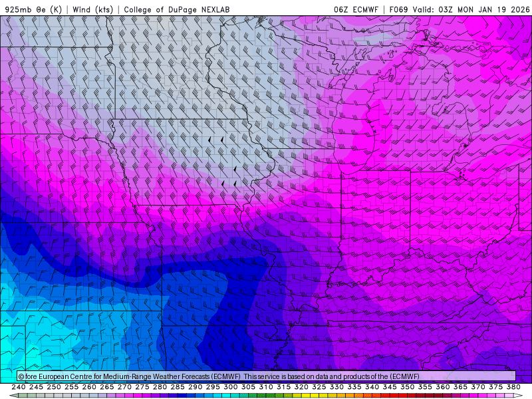
Task: Click the 375 value on the color scale
Action: pos(495,387)
